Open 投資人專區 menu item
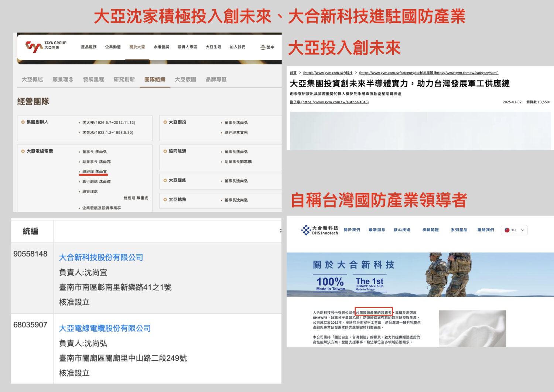554x392 pixels. coord(187,47)
